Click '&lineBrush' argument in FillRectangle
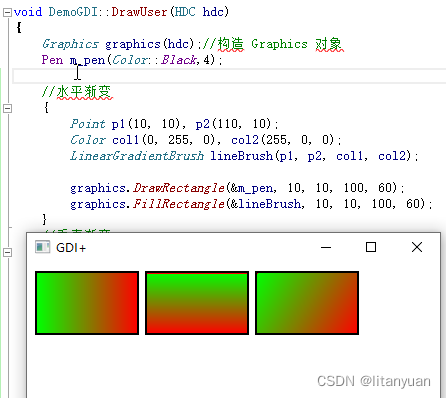The image size is (446, 398). click(266, 204)
